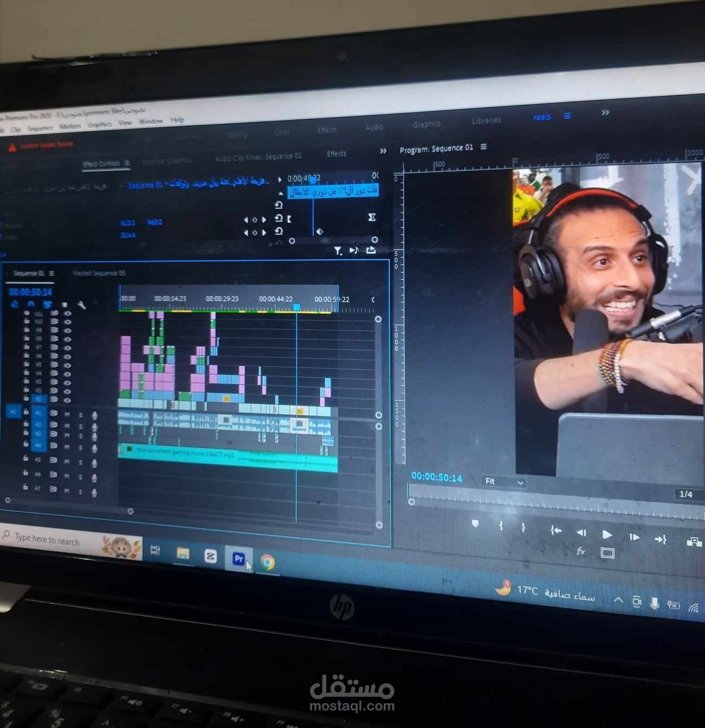Click the Mark In bracket button

[x=501, y=526]
